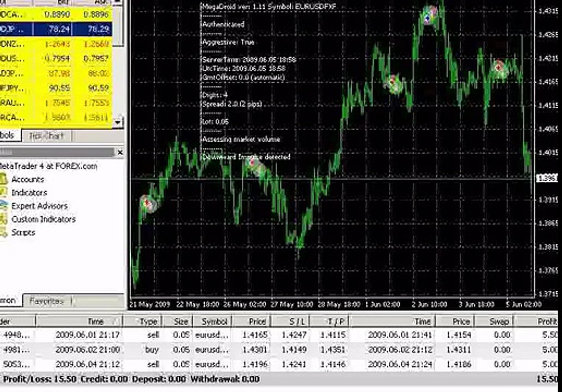Click the current price label on price axis

click(x=547, y=178)
